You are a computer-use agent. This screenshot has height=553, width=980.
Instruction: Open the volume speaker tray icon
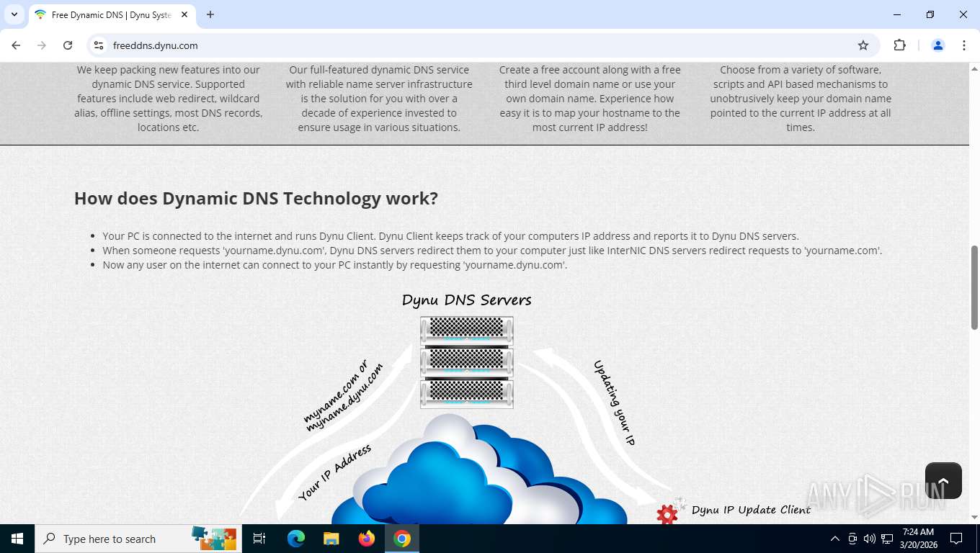point(870,539)
